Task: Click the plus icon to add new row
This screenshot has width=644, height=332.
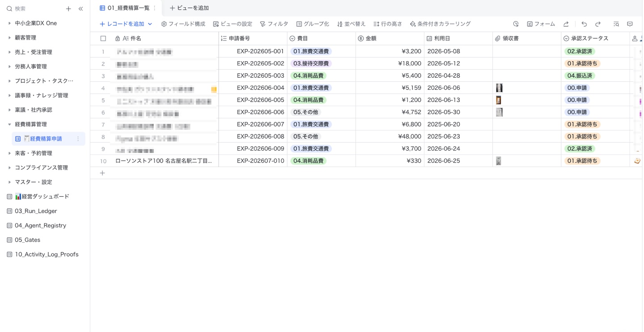Action: (102, 173)
